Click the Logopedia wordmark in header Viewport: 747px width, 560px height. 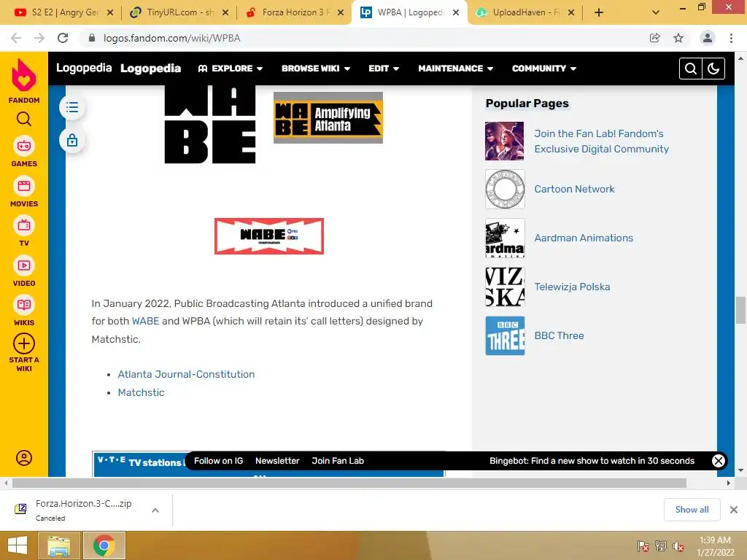[x=150, y=69]
